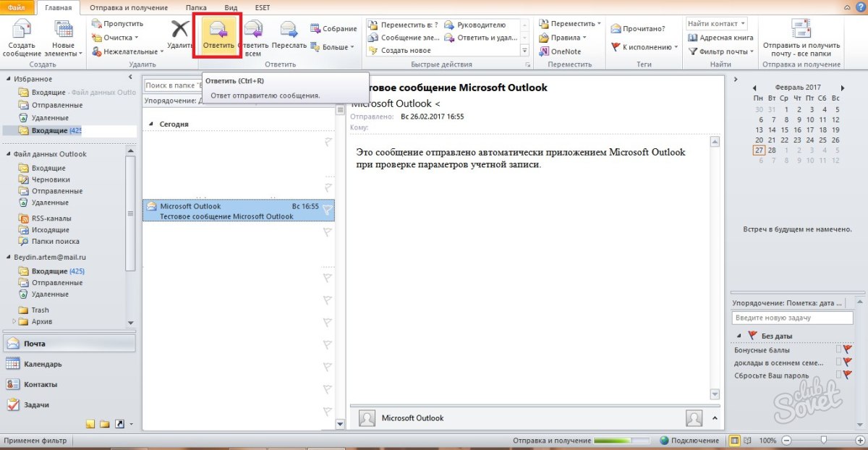Open Больше more respond options dropdown
Screen dimensions: 868x450
(x=333, y=47)
